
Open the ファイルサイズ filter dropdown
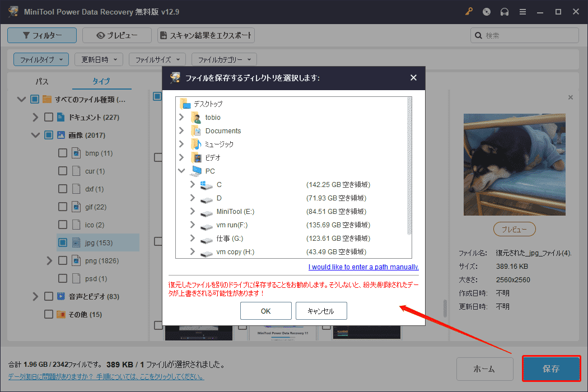click(x=157, y=59)
